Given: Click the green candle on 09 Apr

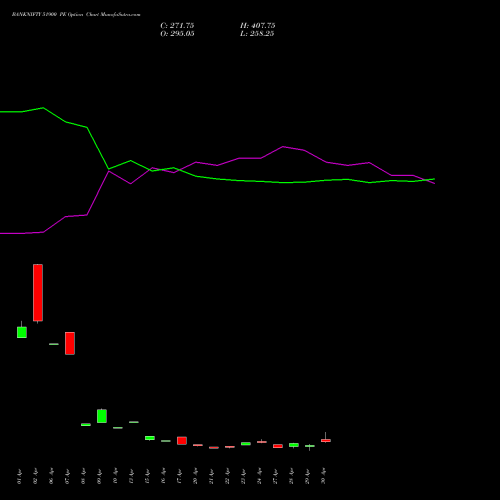Looking at the screenshot, I should pyautogui.click(x=102, y=416).
